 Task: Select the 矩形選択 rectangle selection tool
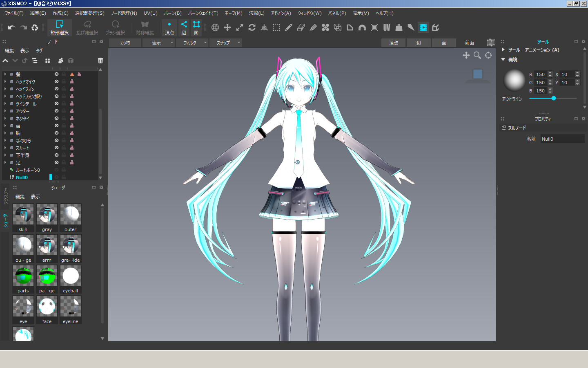coord(60,28)
